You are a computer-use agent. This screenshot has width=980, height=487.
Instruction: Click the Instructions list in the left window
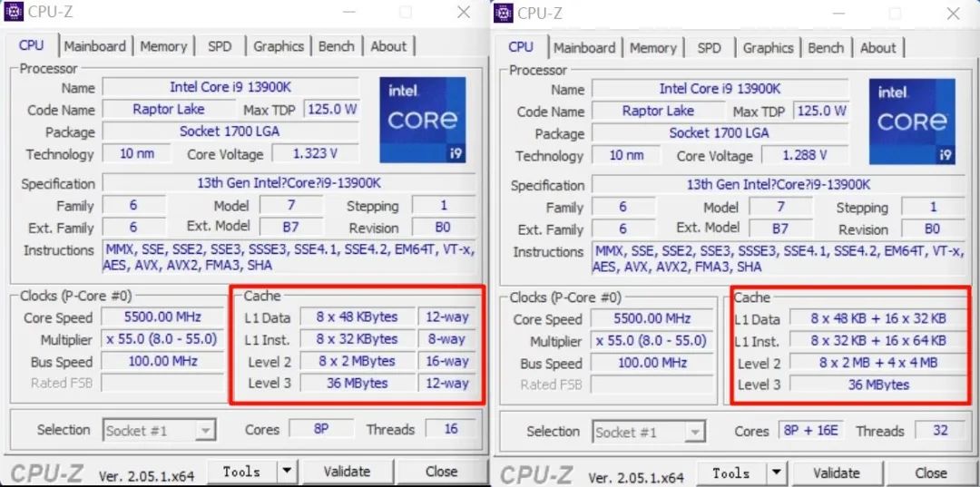pos(289,258)
